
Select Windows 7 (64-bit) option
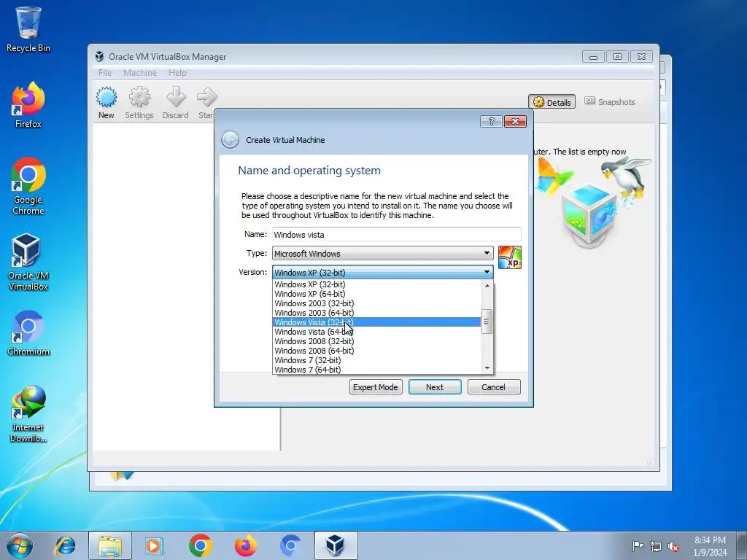click(x=377, y=370)
